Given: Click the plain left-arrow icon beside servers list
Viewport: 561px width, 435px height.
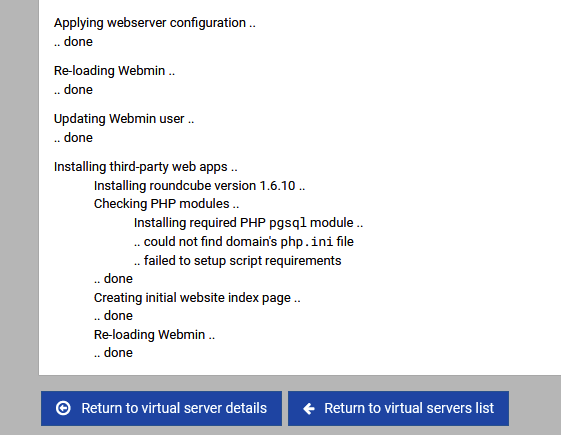Looking at the screenshot, I should click(309, 409).
